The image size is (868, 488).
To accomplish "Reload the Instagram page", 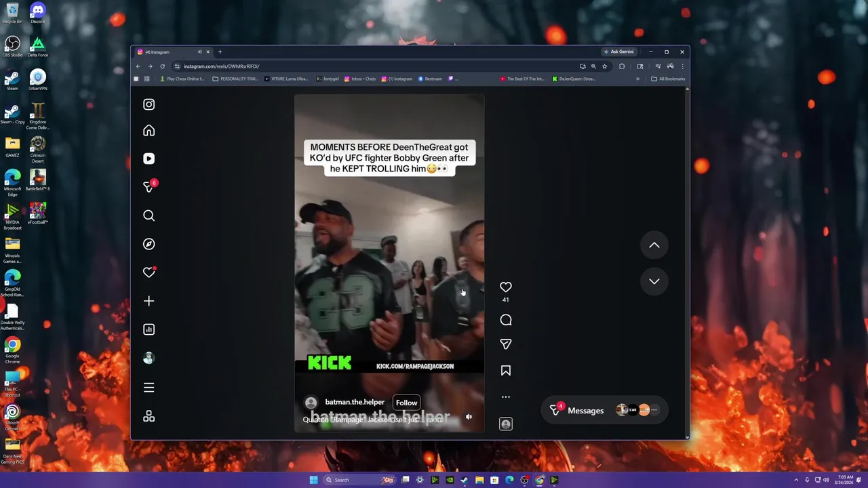I will coord(162,66).
